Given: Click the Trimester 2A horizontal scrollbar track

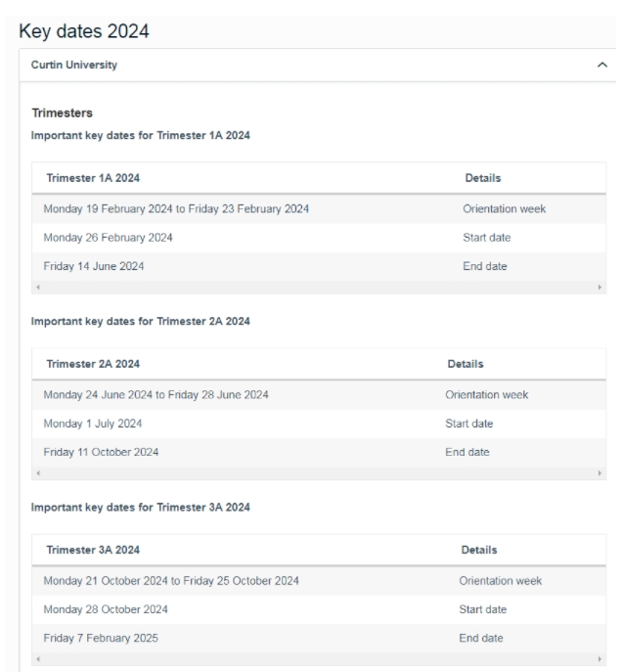Looking at the screenshot, I should click(x=319, y=473).
